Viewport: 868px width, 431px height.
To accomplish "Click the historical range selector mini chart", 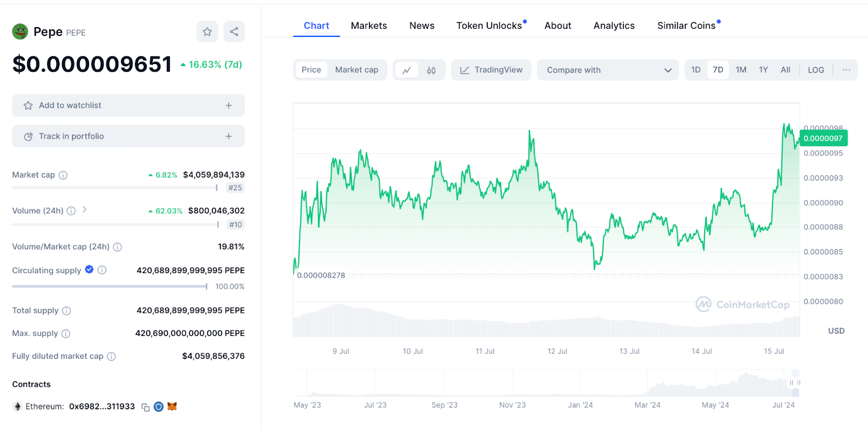I will tap(546, 383).
